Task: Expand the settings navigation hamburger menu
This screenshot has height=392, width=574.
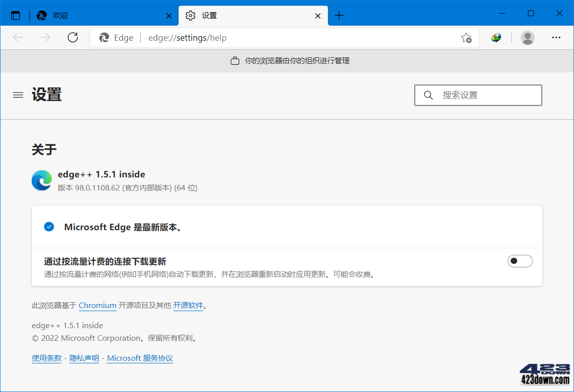Action: coord(18,95)
